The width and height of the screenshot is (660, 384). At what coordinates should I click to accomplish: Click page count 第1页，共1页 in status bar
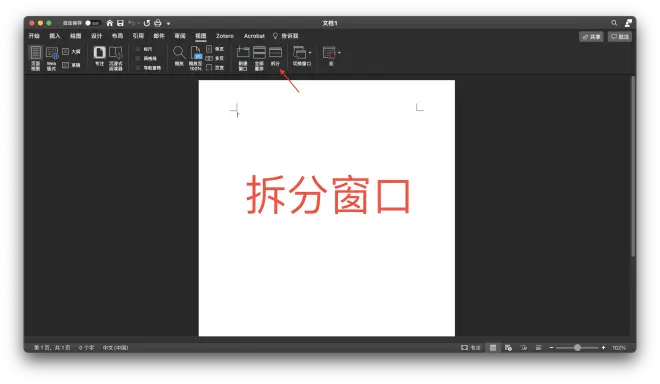coord(52,348)
